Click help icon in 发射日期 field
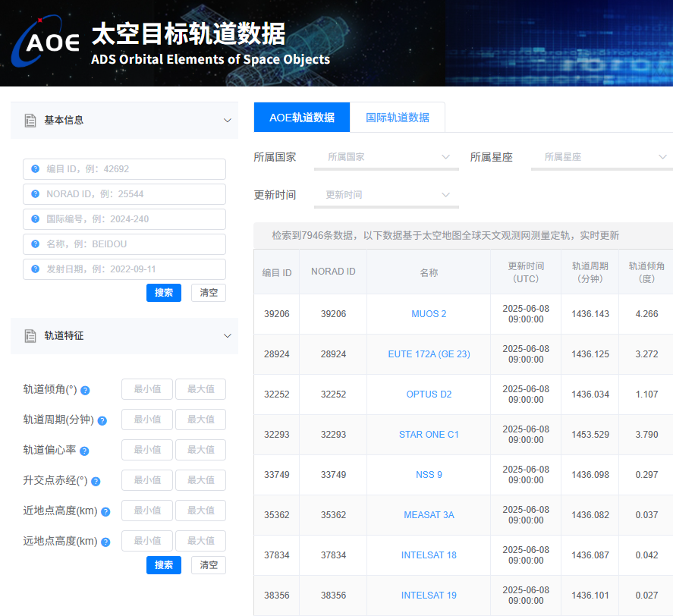This screenshot has width=673, height=616. (35, 269)
